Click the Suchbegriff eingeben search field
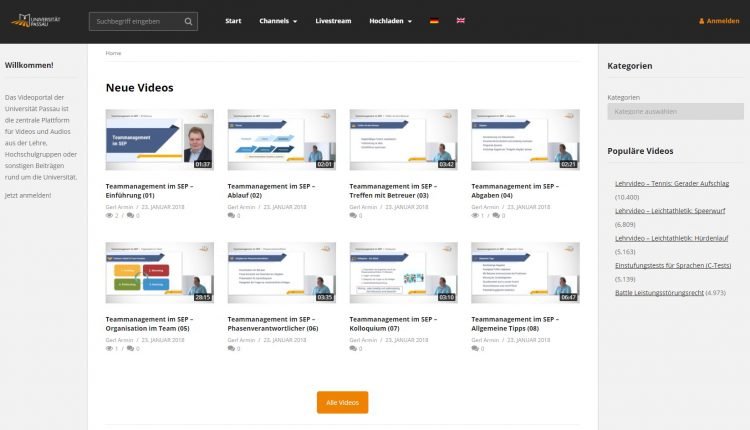750x430 pixels. click(x=136, y=21)
